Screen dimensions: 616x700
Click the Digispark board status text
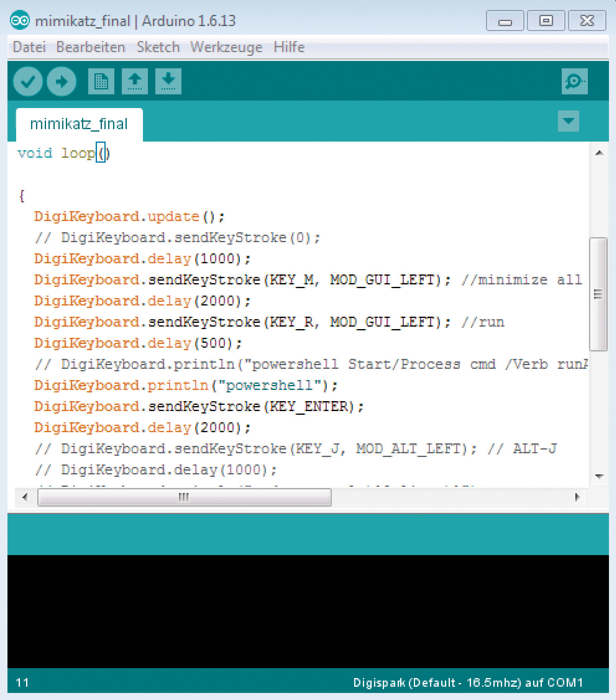tap(468, 682)
